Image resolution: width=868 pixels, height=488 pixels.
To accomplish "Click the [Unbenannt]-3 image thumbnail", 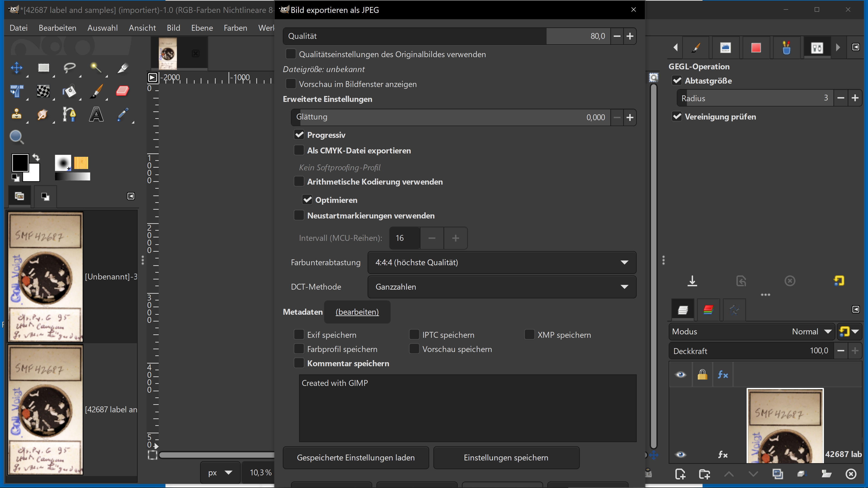I will click(x=45, y=277).
